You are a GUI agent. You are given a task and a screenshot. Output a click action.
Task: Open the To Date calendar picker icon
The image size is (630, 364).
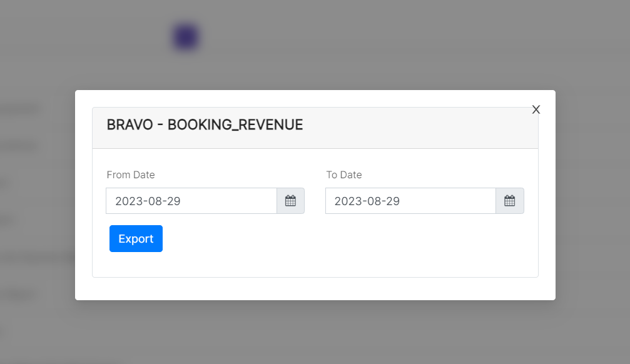coord(509,201)
